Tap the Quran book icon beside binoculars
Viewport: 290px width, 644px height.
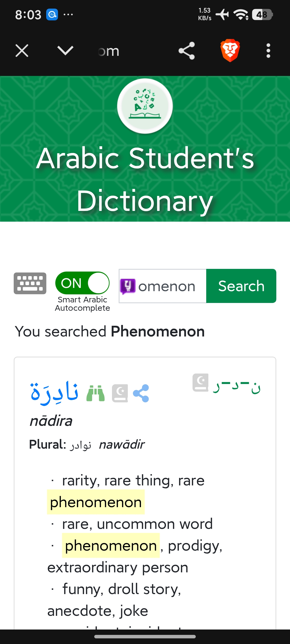coord(120,393)
